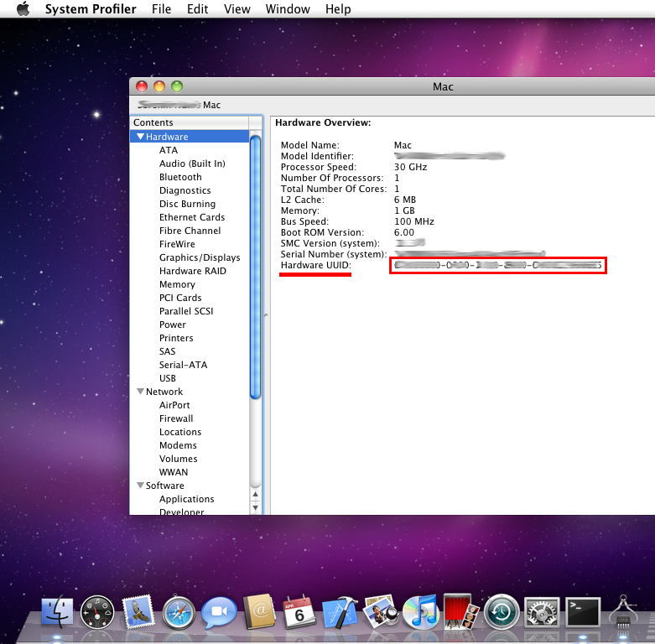Select Firewall under Network
The width and height of the screenshot is (655, 644).
click(x=176, y=418)
